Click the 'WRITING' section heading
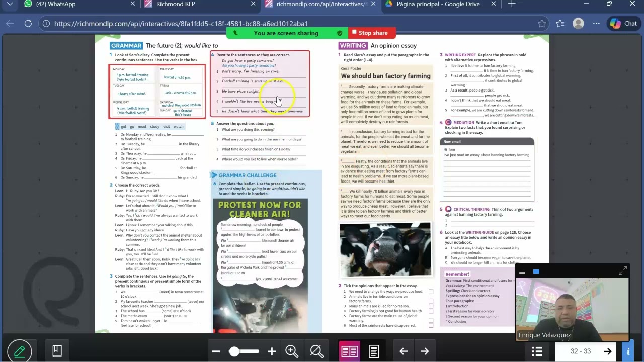This screenshot has height=362, width=644. 353,46
